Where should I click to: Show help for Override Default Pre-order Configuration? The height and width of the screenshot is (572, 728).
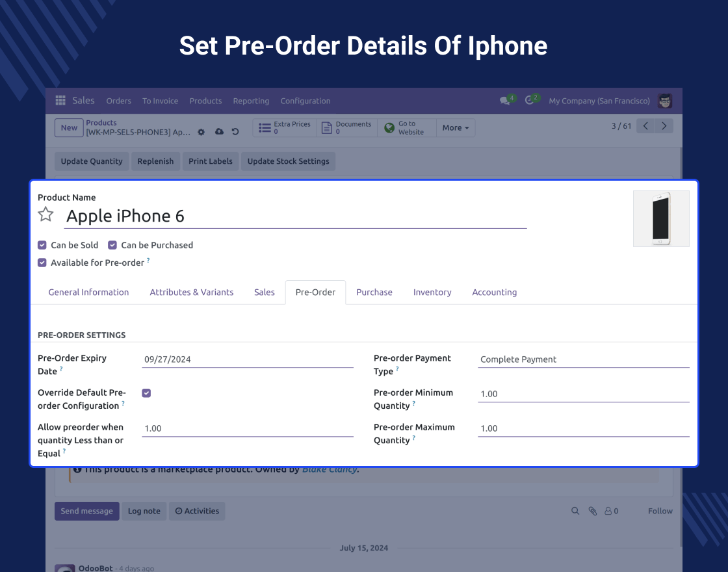pos(123,404)
